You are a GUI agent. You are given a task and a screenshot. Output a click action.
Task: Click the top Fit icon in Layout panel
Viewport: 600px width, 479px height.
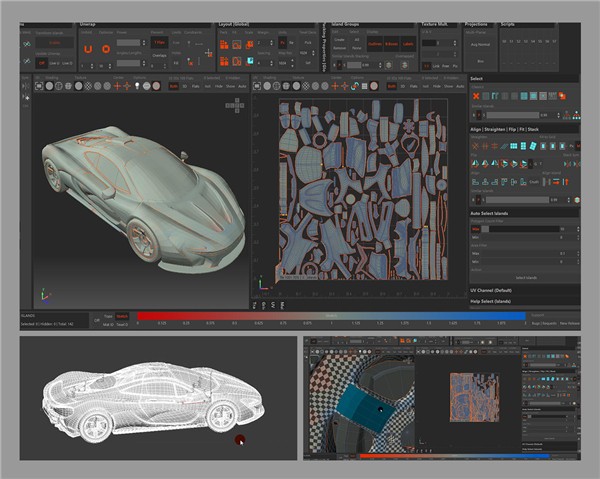click(237, 44)
